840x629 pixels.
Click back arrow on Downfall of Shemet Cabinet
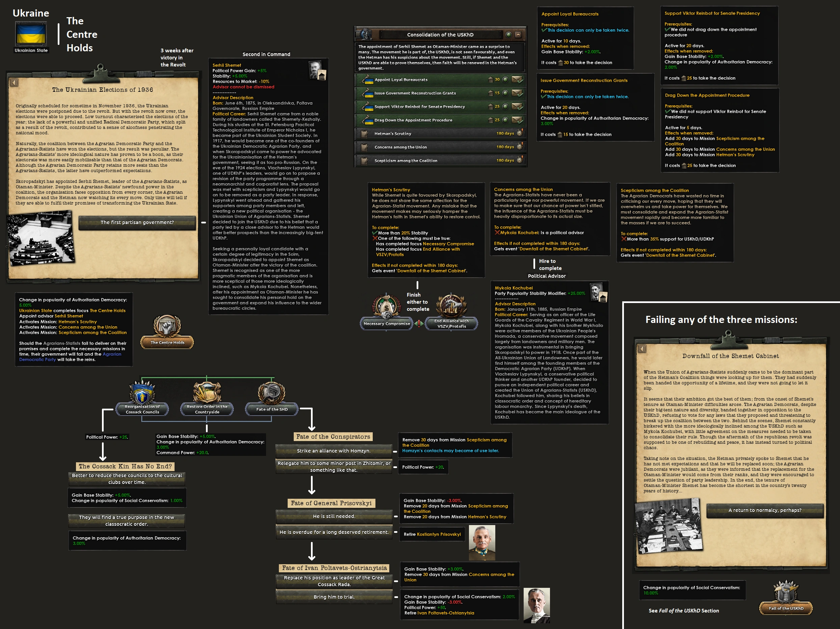click(642, 349)
